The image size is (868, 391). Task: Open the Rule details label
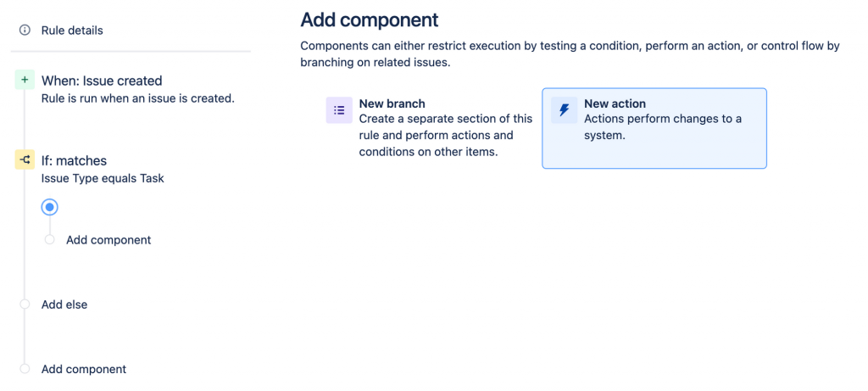tap(72, 31)
